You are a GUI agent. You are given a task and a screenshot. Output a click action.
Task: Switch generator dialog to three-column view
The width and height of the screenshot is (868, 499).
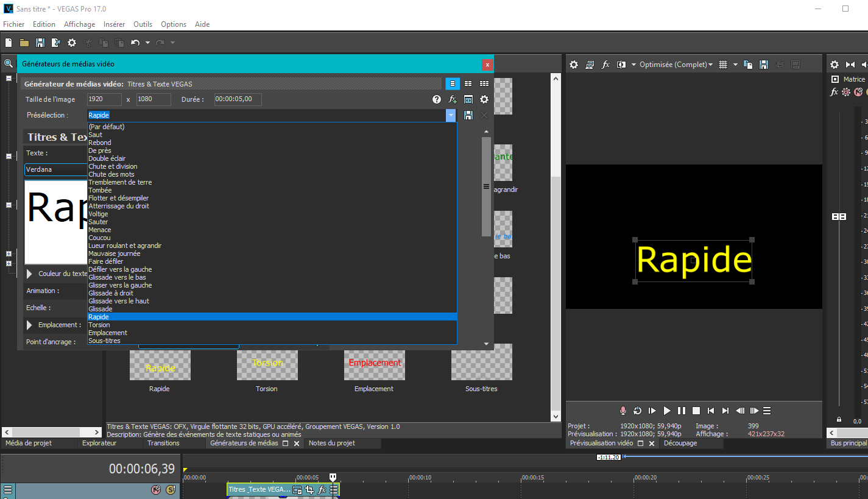484,83
